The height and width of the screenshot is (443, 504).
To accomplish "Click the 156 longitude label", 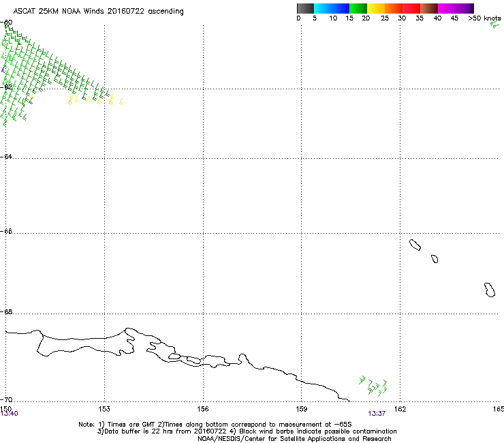I will point(203,409).
